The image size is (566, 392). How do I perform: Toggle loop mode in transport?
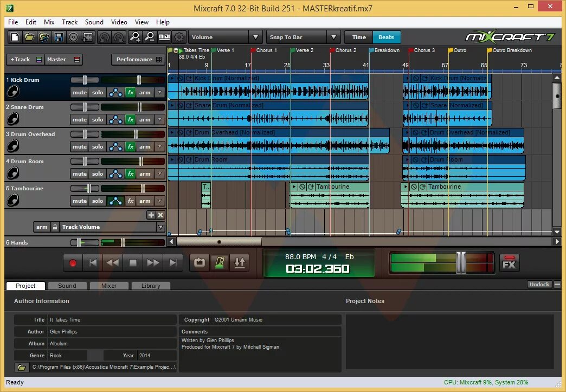point(200,262)
